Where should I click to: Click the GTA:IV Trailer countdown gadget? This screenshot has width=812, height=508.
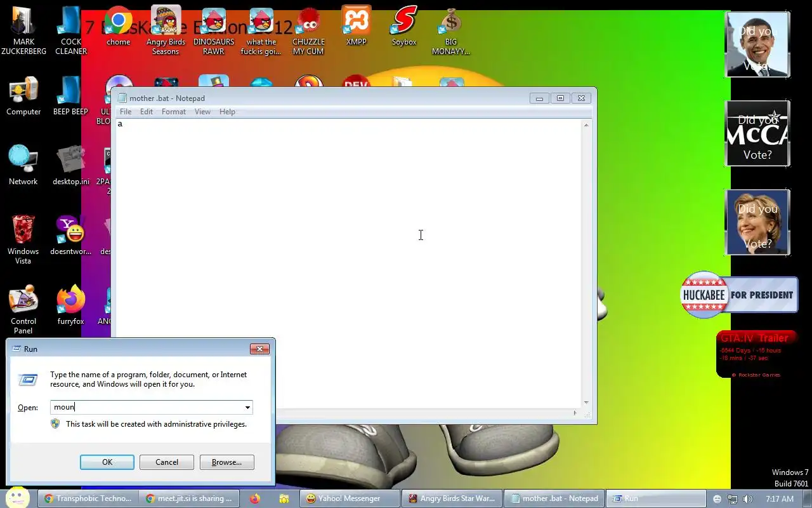(757, 355)
